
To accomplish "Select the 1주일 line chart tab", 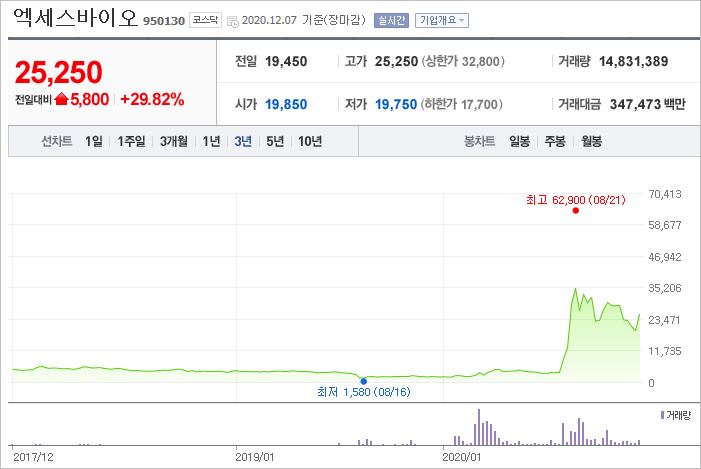I will point(131,141).
